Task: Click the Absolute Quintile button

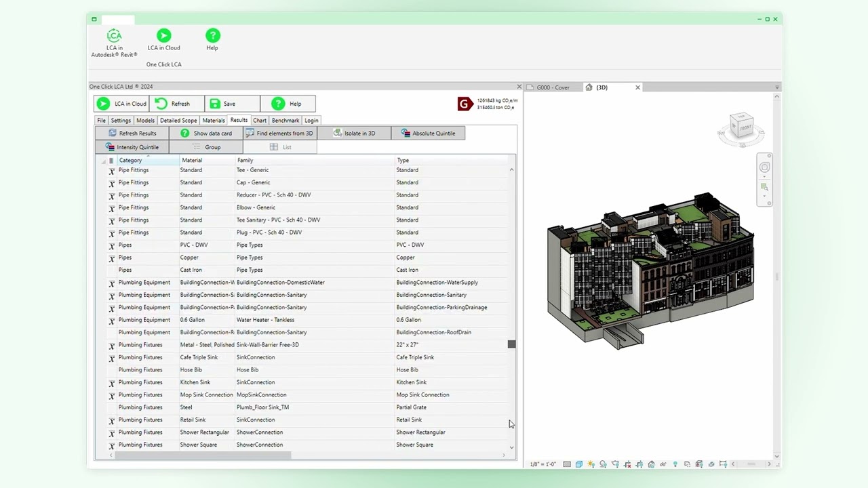Action: click(x=428, y=133)
